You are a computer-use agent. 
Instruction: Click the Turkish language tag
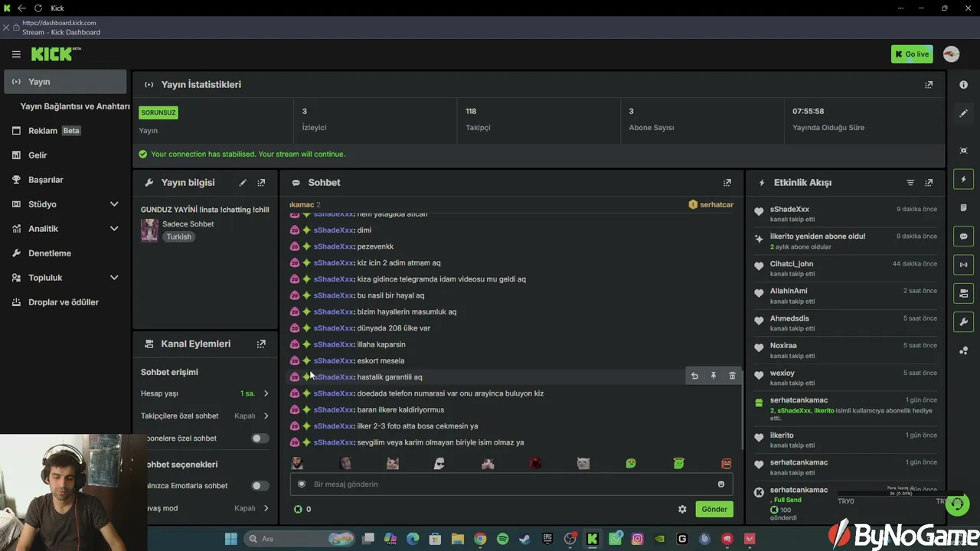(x=178, y=237)
